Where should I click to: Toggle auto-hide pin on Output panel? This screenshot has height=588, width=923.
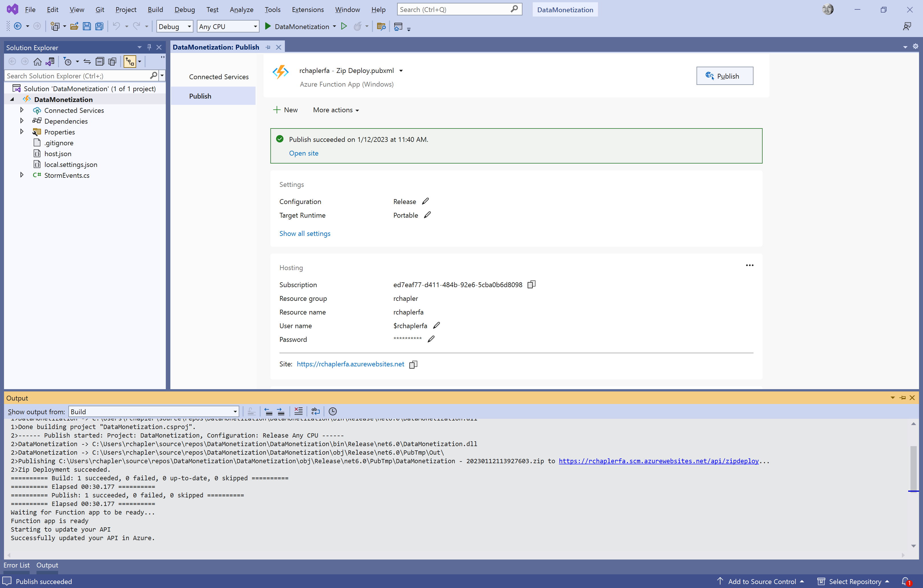point(903,397)
